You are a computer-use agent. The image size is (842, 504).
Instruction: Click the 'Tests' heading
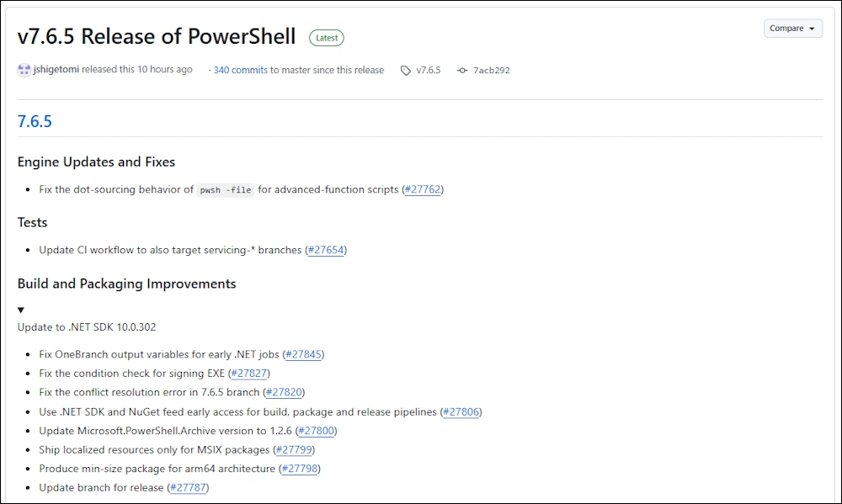point(32,222)
